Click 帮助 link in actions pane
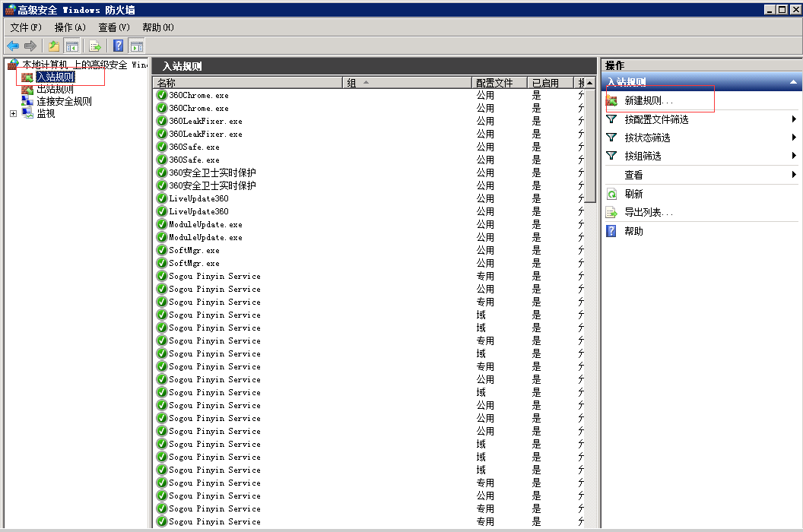This screenshot has height=532, width=803. (x=633, y=231)
